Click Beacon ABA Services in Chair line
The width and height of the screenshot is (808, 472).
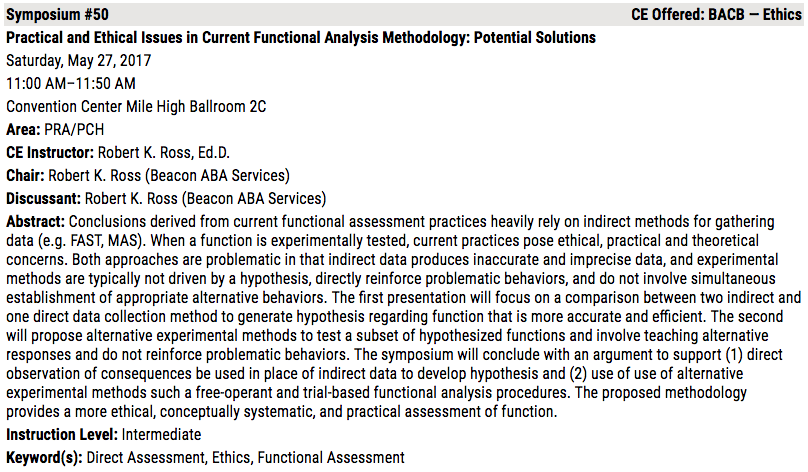click(217, 176)
